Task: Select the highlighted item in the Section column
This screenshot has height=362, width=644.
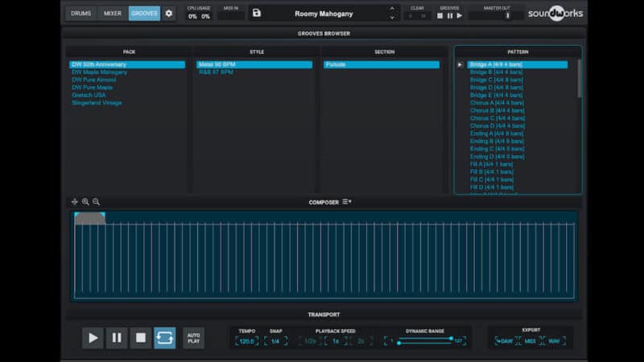Action: click(382, 65)
